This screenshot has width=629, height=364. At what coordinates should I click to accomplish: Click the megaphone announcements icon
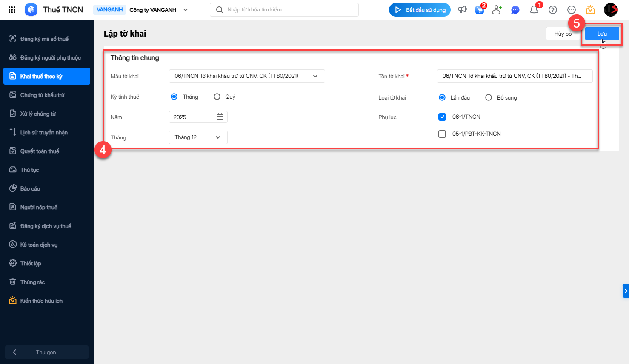point(462,10)
